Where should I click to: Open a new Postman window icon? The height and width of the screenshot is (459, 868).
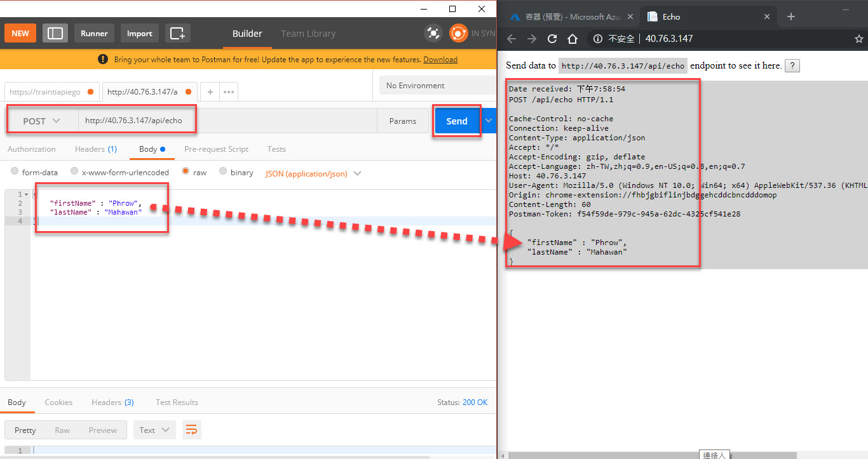[x=177, y=33]
